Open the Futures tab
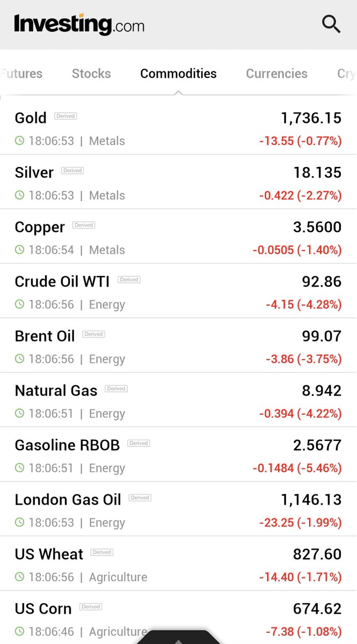This screenshot has width=357, height=644. pyautogui.click(x=21, y=74)
